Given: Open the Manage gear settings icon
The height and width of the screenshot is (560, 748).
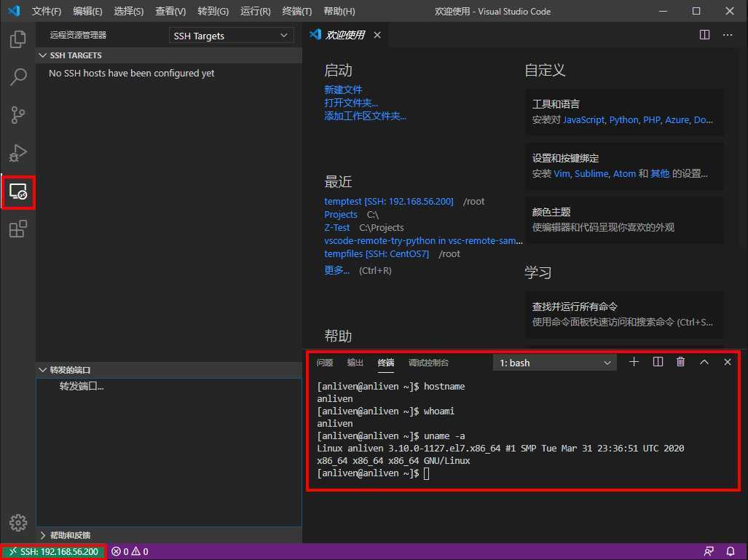Looking at the screenshot, I should tap(18, 523).
